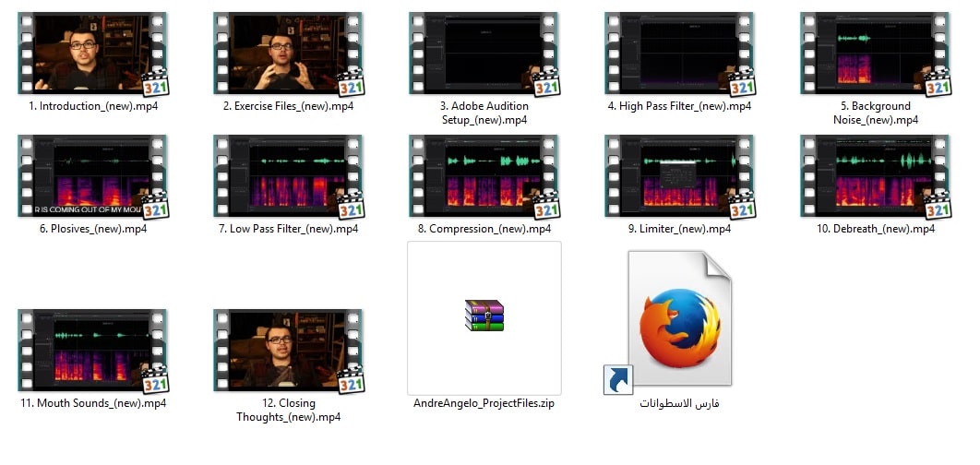Viewport: 980px width, 465px height.
Task: Click the Arabic shortcut name "فارس الاسطوانات"
Action: click(x=679, y=403)
